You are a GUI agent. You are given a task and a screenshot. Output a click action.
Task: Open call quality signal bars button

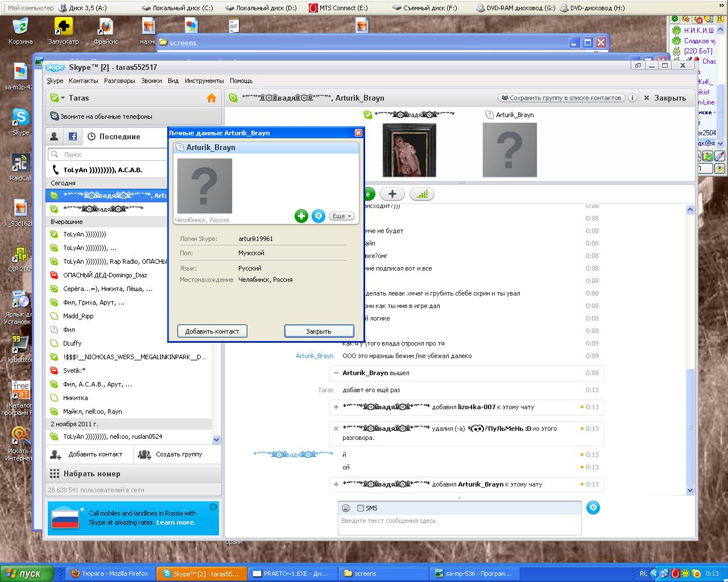422,194
